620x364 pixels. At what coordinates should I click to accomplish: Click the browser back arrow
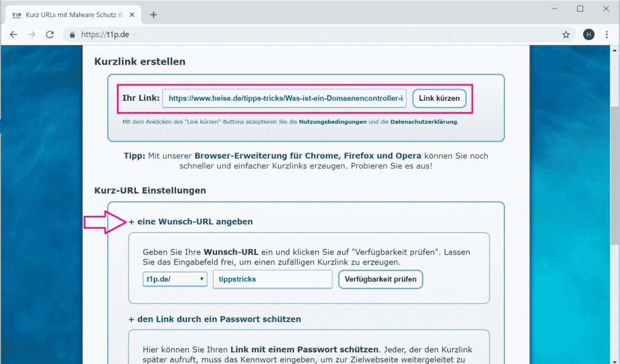click(x=14, y=34)
